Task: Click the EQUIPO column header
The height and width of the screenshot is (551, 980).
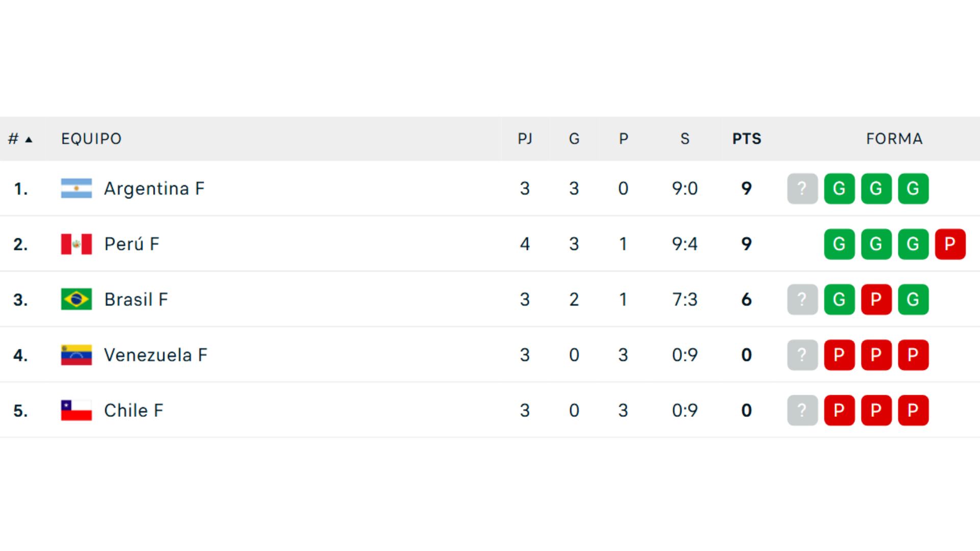Action: click(x=91, y=138)
